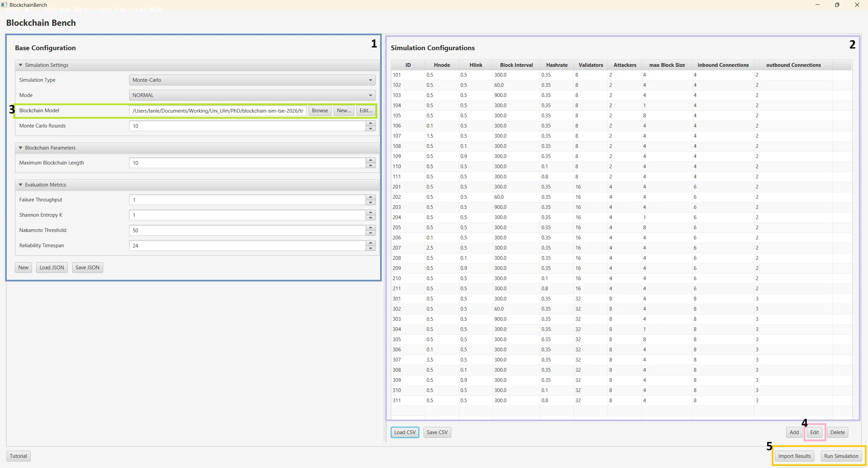Image resolution: width=868 pixels, height=468 pixels.
Task: Click the Blockchain Model path field
Action: pos(218,111)
